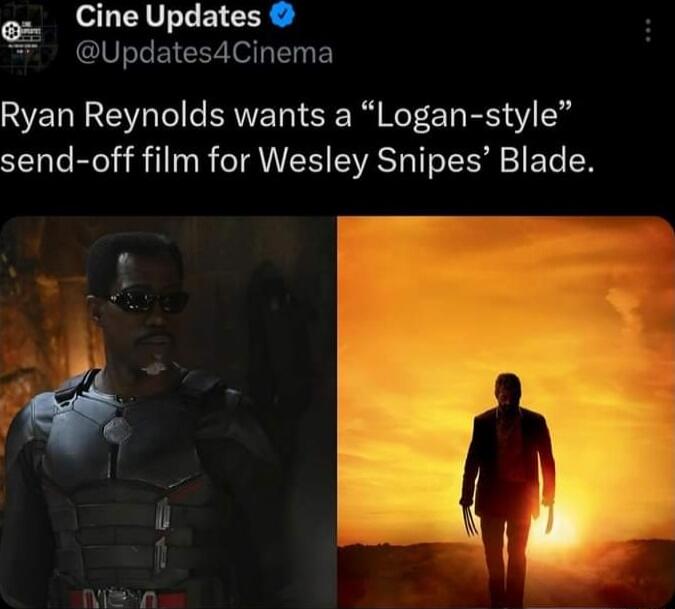Open the left Blade photo

pos(168,412)
